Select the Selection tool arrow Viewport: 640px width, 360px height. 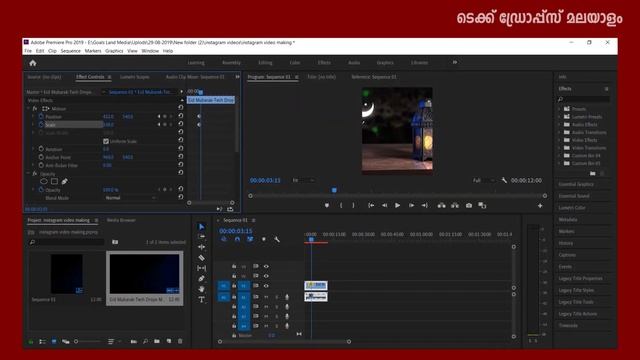click(x=202, y=227)
